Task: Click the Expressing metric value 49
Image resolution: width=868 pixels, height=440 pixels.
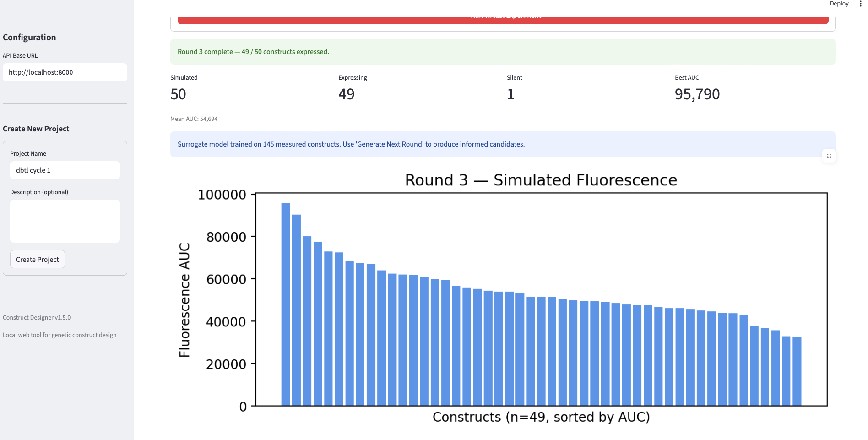Action: point(347,94)
